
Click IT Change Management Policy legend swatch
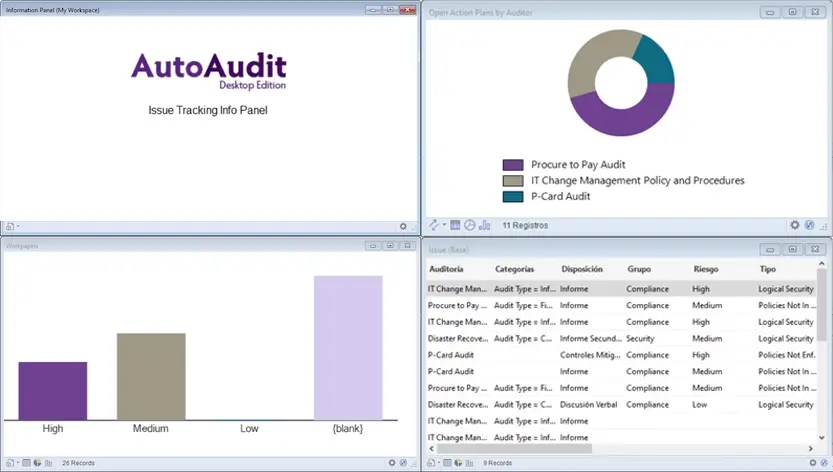pos(513,181)
